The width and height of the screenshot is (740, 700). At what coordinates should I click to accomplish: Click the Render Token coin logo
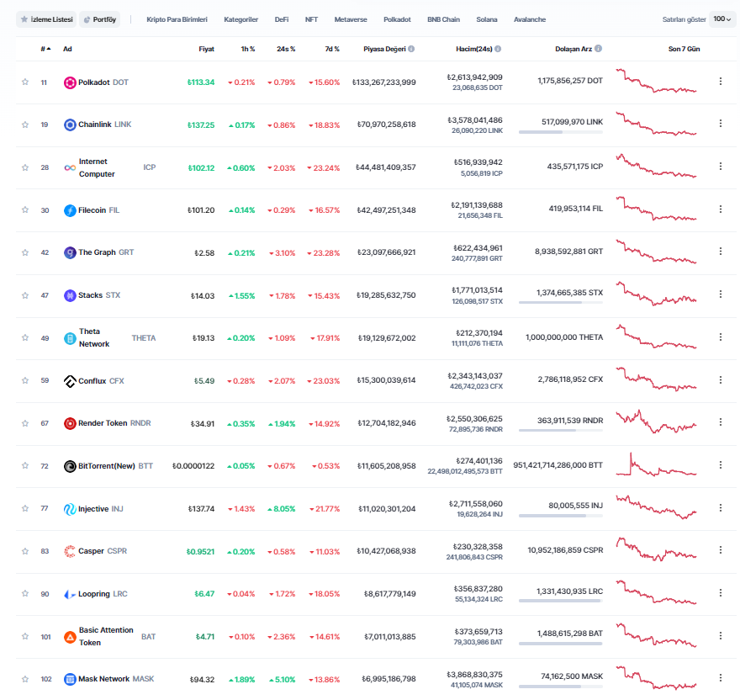tap(70, 424)
